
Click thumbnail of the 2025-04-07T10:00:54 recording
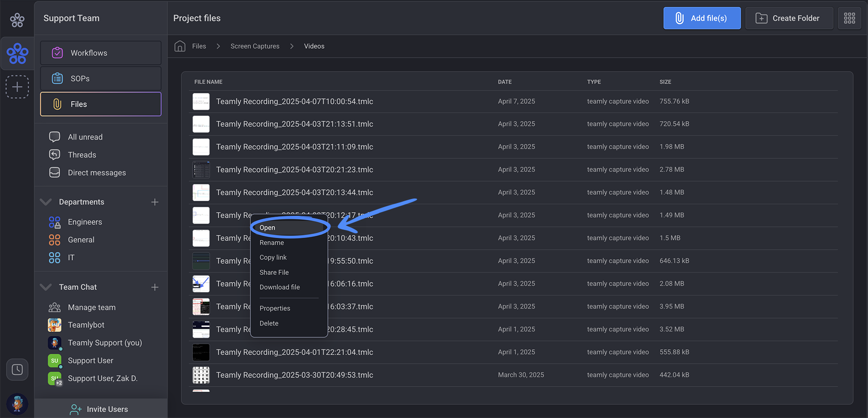201,102
